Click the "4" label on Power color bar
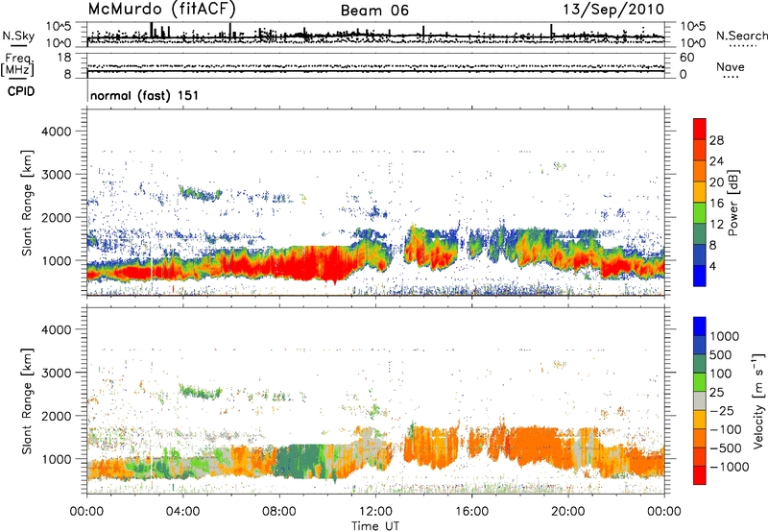Screen dimensions: 768x532 coord(712,266)
